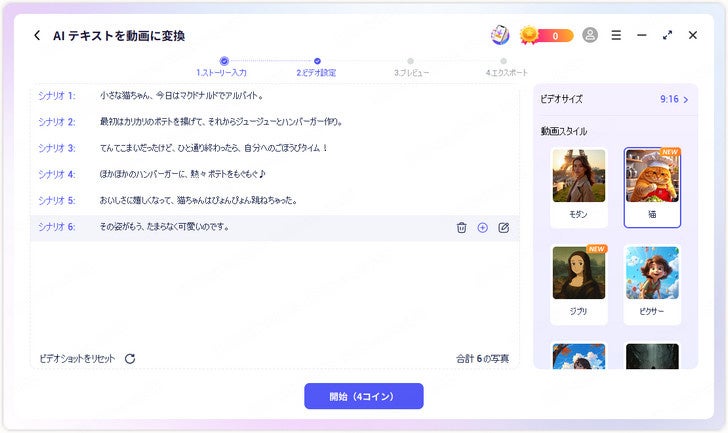The image size is (728, 433).
Task: Open the coin balance badge showing 0
Action: pos(546,35)
